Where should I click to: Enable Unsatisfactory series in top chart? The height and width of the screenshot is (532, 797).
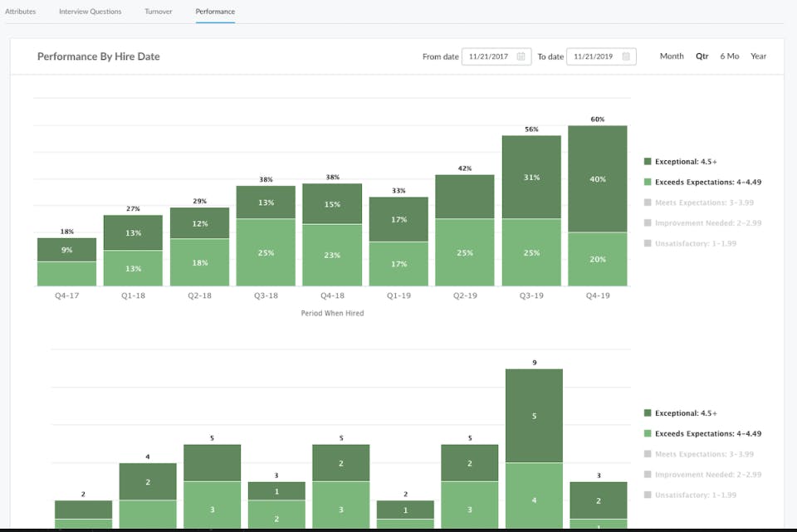click(690, 243)
